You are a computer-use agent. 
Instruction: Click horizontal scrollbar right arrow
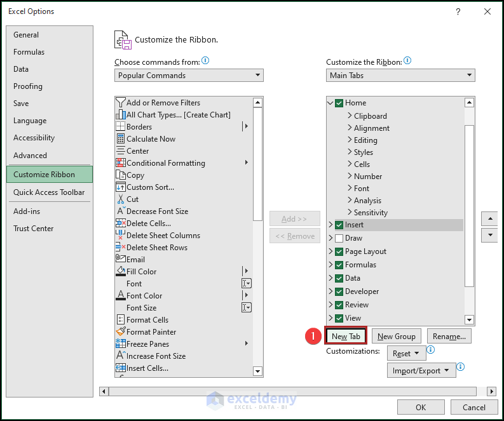click(x=491, y=391)
